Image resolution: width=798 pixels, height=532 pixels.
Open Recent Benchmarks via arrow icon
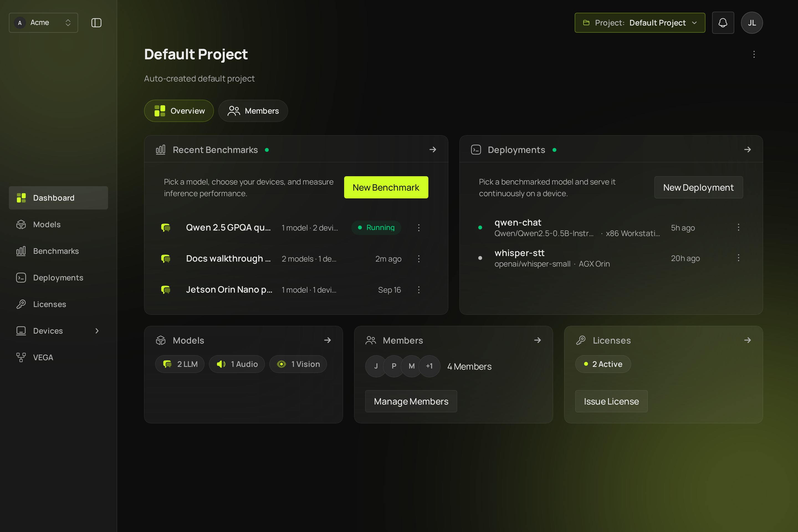click(433, 150)
